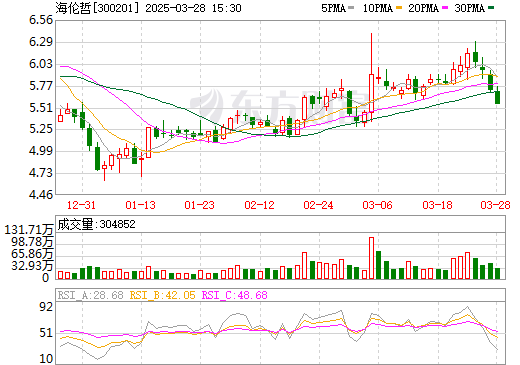Select the 12-31 date marker

[81, 205]
